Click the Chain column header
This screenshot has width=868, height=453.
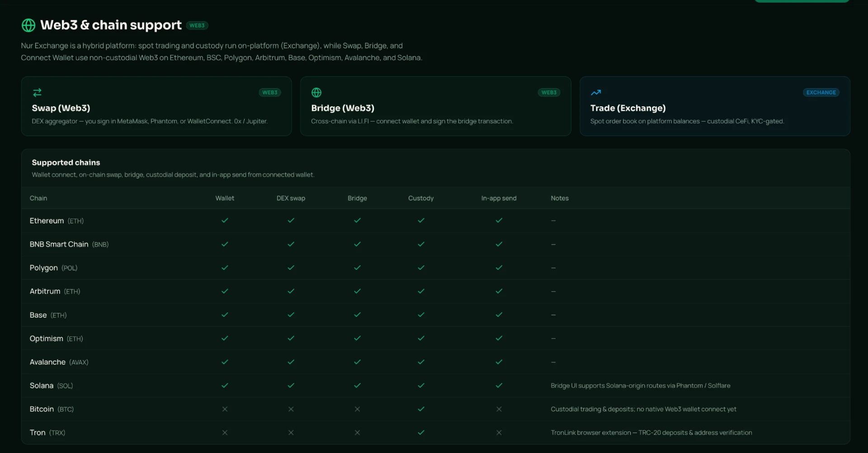pos(38,198)
